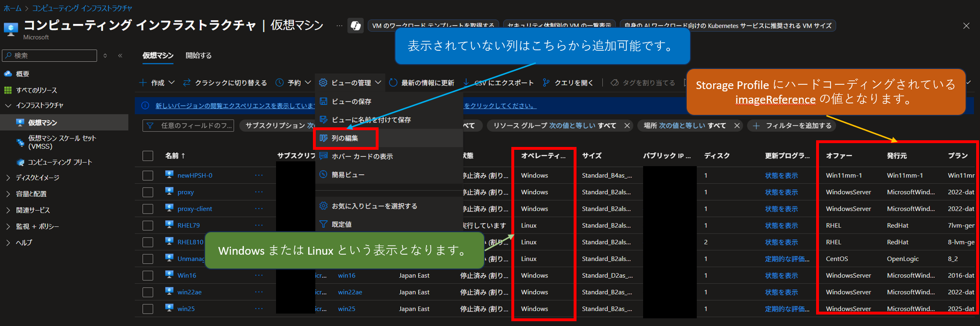This screenshot has width=980, height=326.
Task: Click the CSV export download icon
Action: pyautogui.click(x=466, y=82)
